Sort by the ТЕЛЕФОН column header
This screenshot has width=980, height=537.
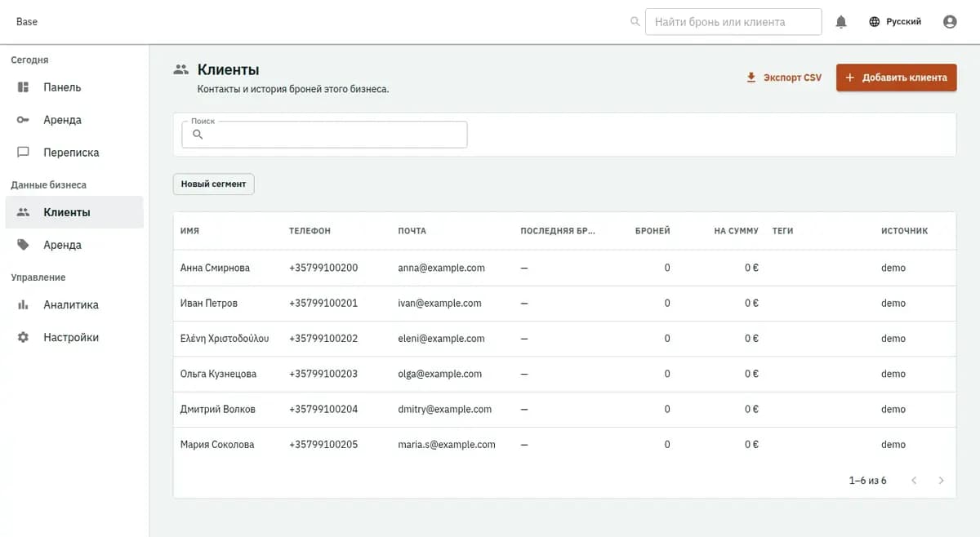point(310,231)
